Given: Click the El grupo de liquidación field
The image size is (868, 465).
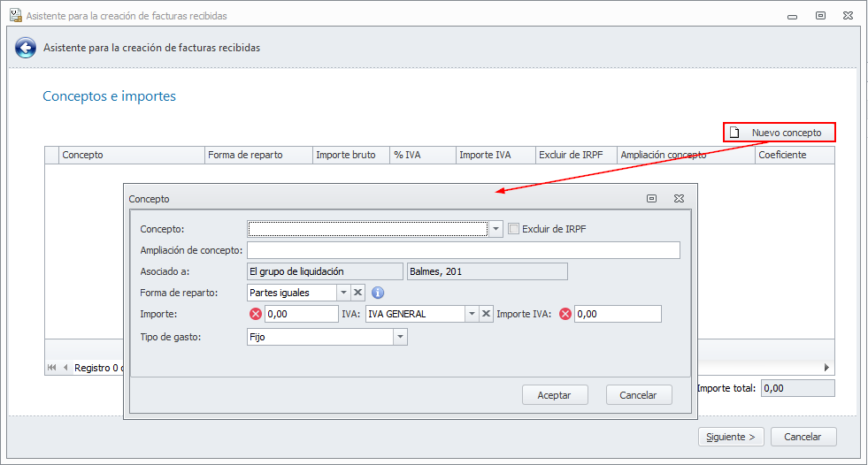Looking at the screenshot, I should point(325,271).
